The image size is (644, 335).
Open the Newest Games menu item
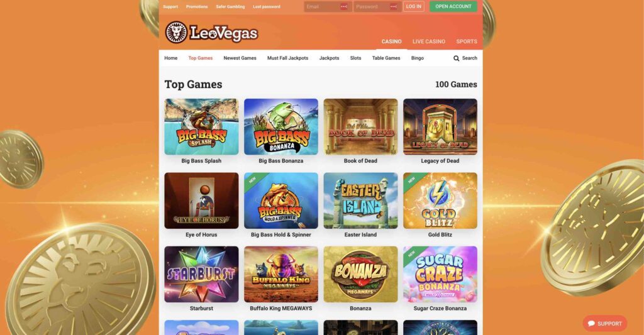tap(240, 58)
